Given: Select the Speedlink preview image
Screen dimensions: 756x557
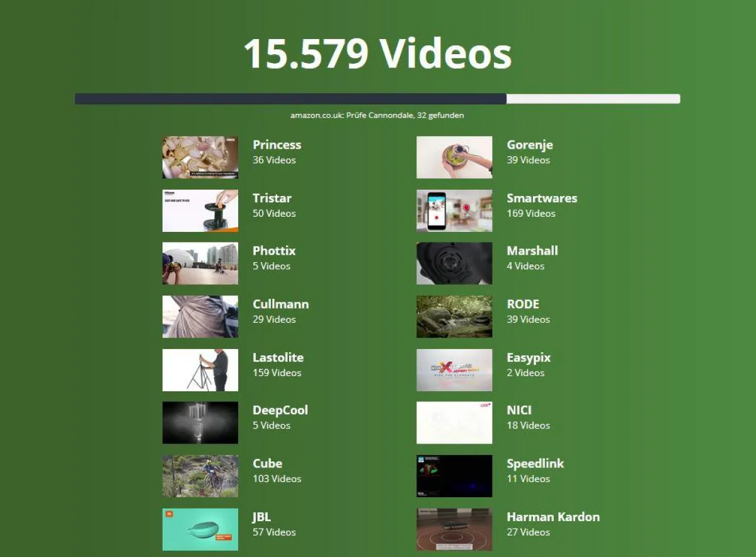Looking at the screenshot, I should pyautogui.click(x=454, y=476).
